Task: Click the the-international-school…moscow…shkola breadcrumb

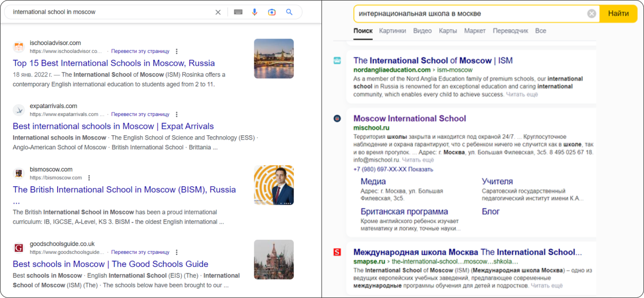Action: pos(455,262)
